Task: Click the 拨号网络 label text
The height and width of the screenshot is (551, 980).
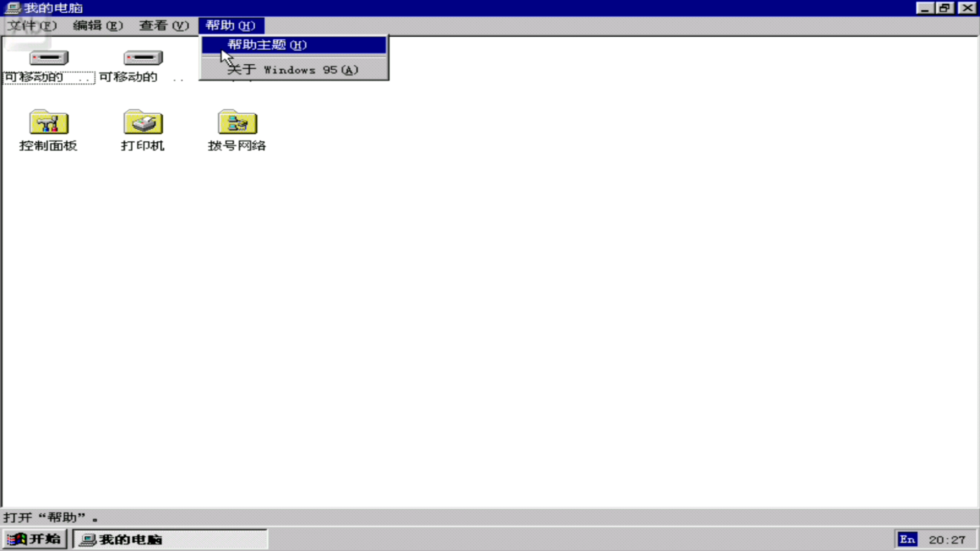Action: point(237,146)
